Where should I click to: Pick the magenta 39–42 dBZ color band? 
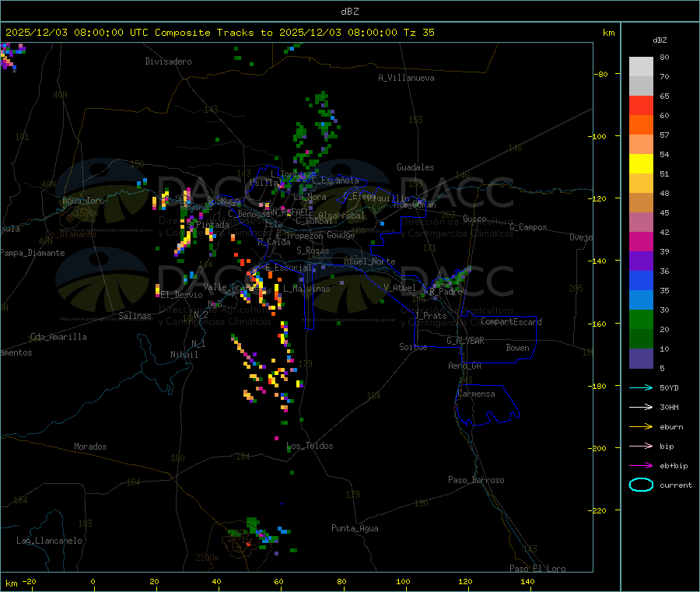coord(641,241)
